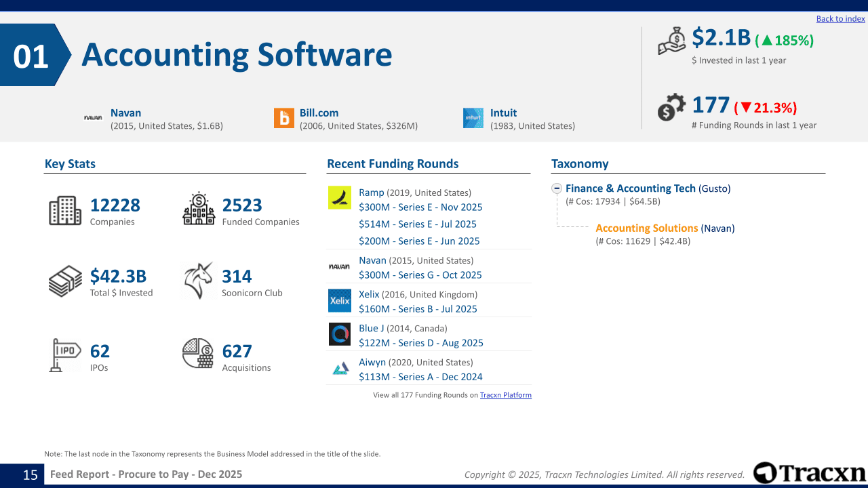Image resolution: width=868 pixels, height=488 pixels.
Task: Click the Aiwyn logo icon
Action: tap(340, 369)
